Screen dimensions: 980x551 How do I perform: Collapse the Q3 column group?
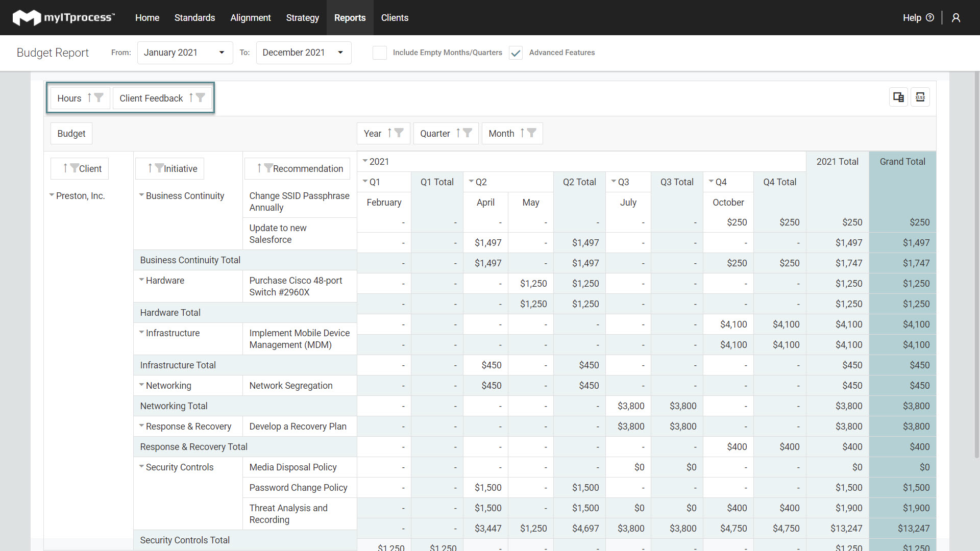tap(614, 182)
